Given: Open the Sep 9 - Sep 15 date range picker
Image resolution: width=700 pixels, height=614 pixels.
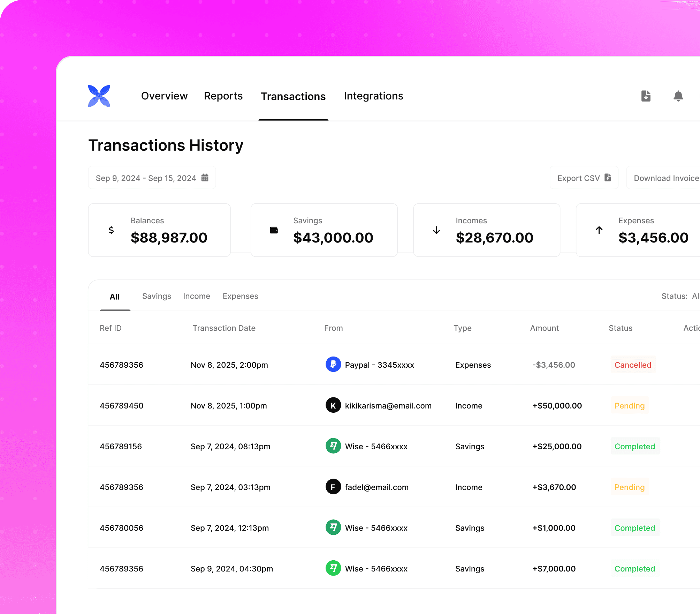Looking at the screenshot, I should (x=146, y=178).
